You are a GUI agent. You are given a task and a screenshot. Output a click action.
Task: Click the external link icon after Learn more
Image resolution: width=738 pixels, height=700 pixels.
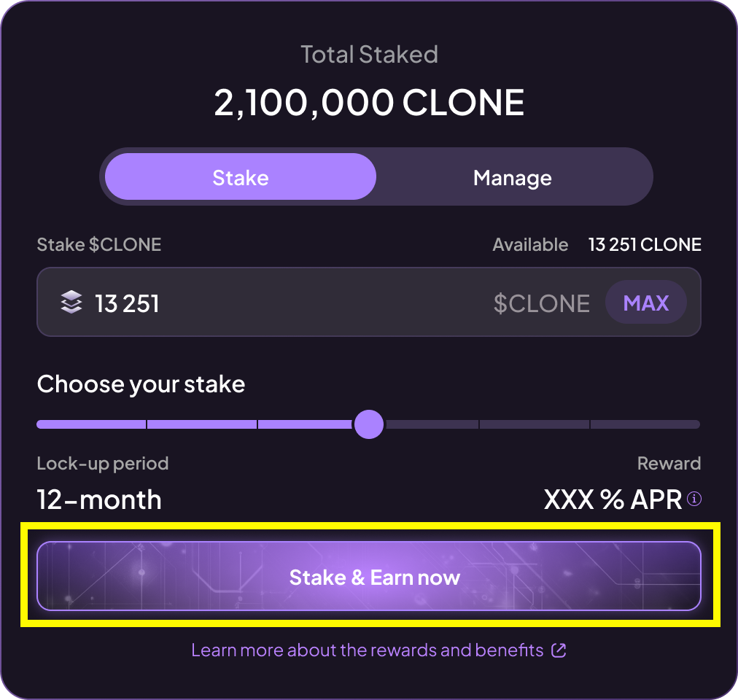click(x=559, y=650)
